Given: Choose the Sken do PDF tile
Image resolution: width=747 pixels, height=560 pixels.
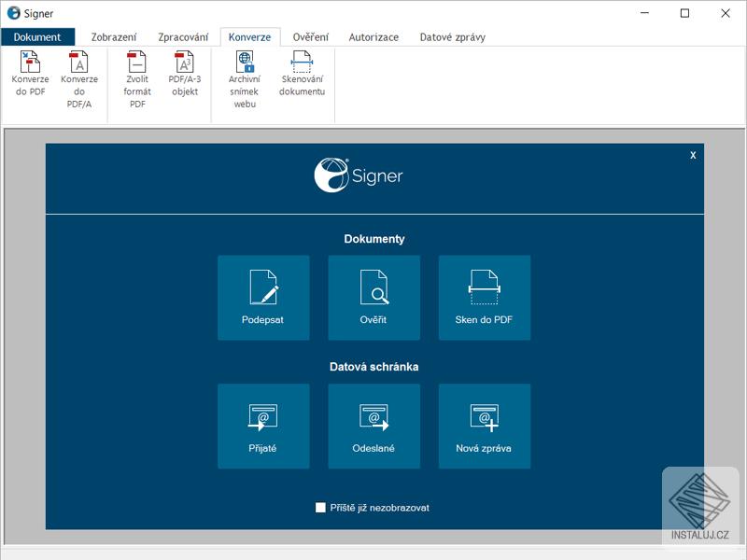Looking at the screenshot, I should [485, 298].
